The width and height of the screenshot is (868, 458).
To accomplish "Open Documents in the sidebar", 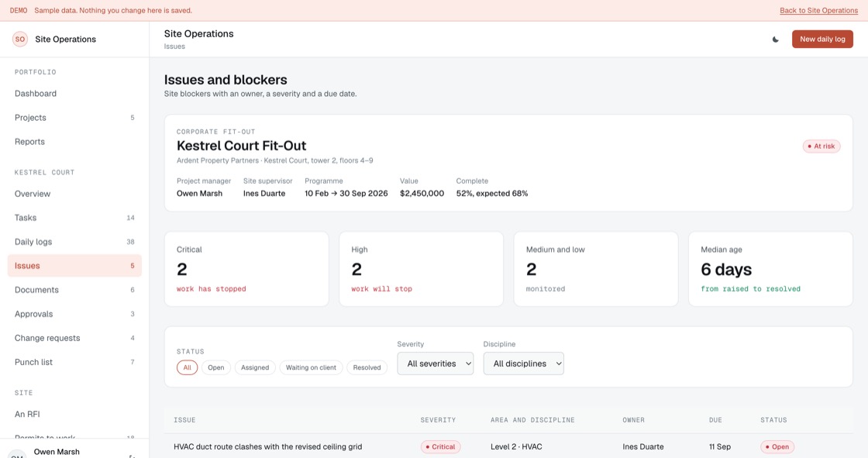I will click(74, 290).
